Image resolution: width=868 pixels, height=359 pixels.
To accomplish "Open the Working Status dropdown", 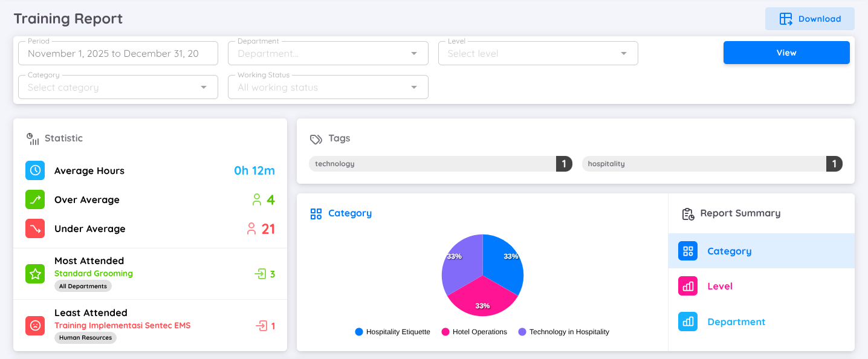I will pos(328,87).
